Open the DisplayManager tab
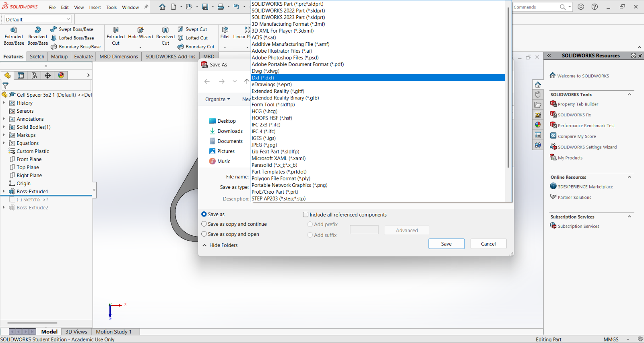 click(x=61, y=75)
